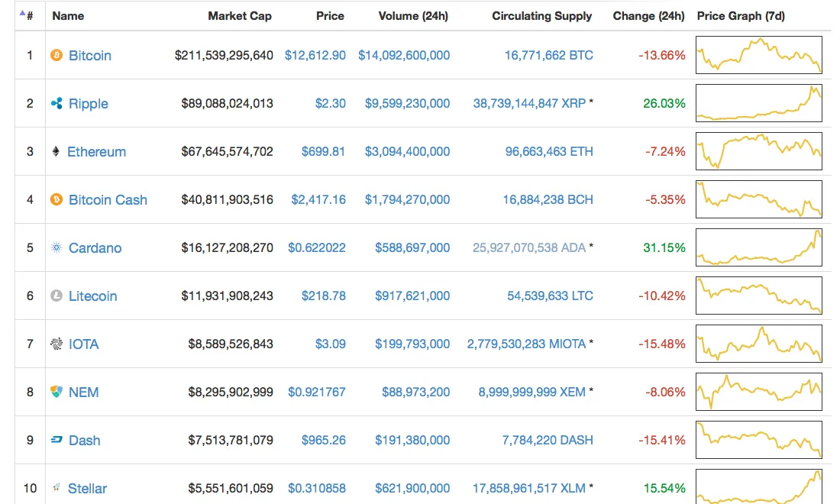840x504 pixels.
Task: Click Dash price $965.26
Action: (323, 441)
